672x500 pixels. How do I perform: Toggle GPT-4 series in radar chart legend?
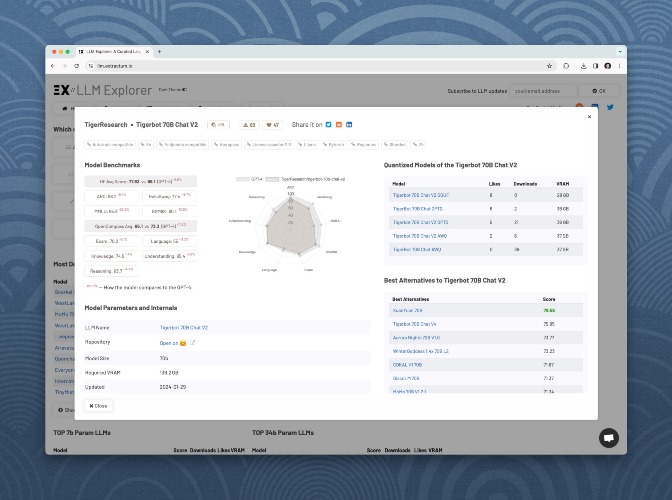[249, 179]
